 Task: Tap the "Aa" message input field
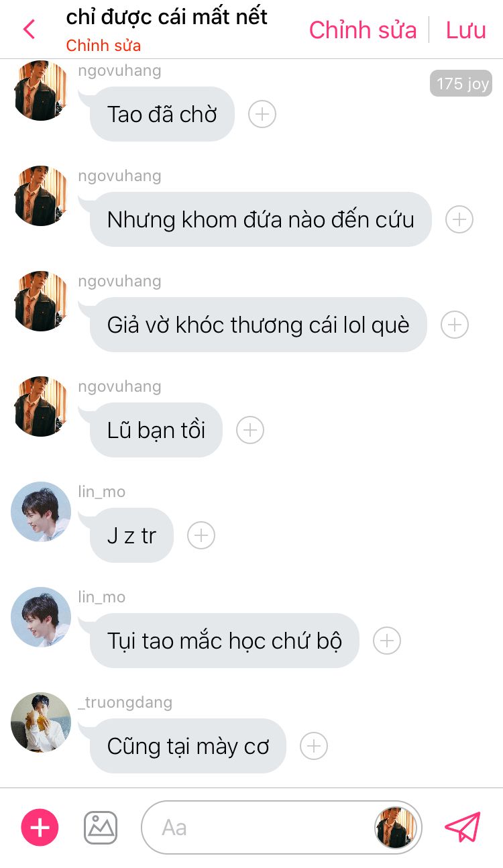click(x=258, y=828)
